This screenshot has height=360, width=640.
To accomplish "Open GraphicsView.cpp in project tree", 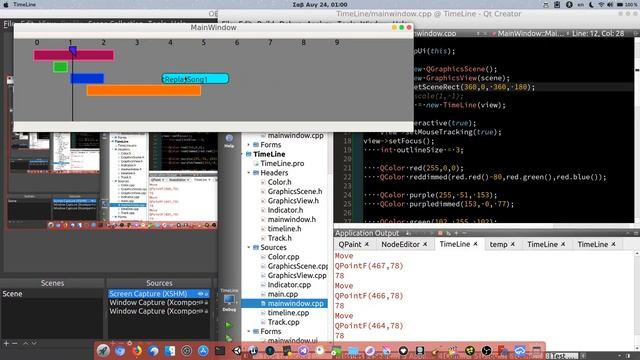I will pos(297,276).
